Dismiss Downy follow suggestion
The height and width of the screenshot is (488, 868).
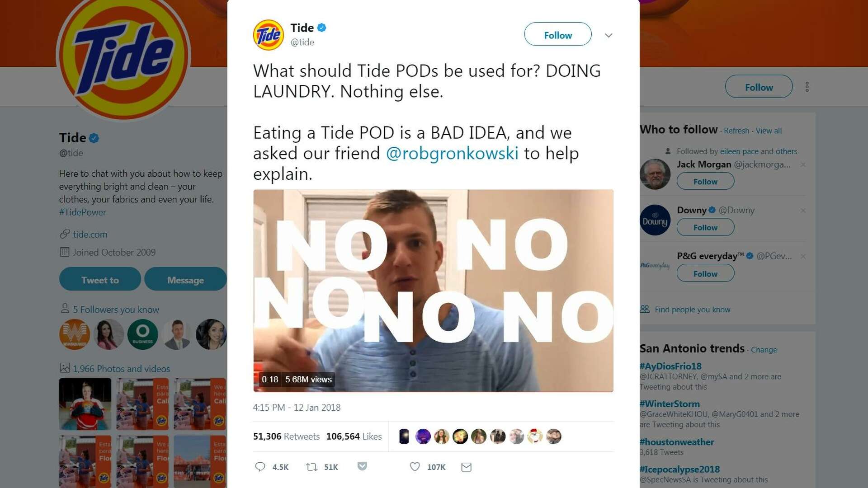pyautogui.click(x=803, y=211)
